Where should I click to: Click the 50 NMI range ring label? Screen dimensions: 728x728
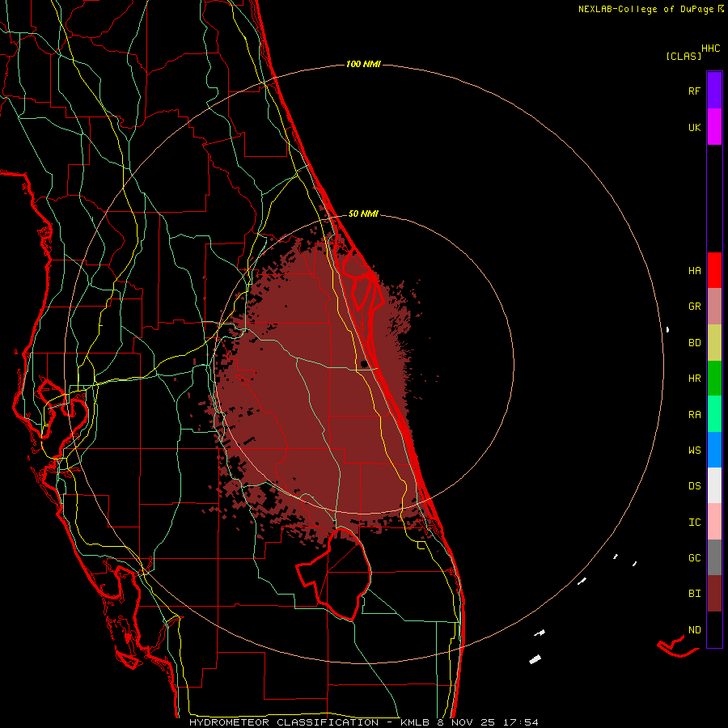click(x=363, y=214)
